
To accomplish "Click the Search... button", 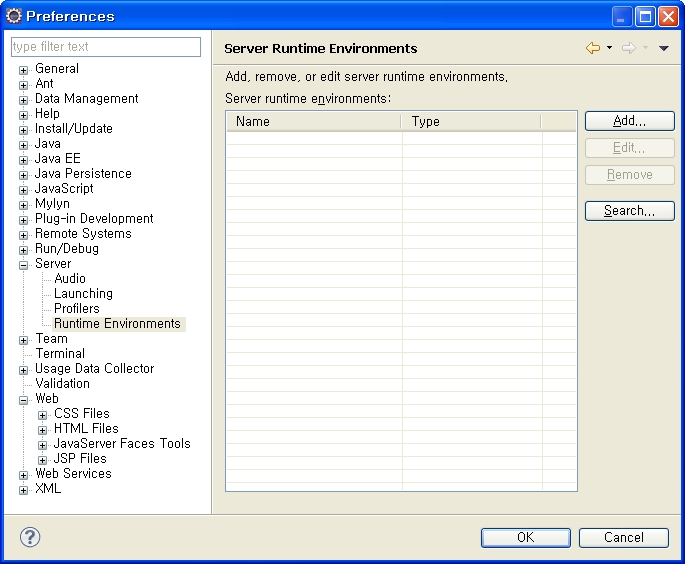I will (629, 211).
